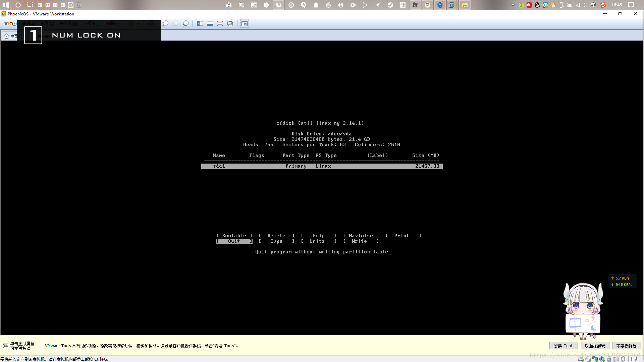
Task: Open the snapshot manager icon
Action: 185,23
